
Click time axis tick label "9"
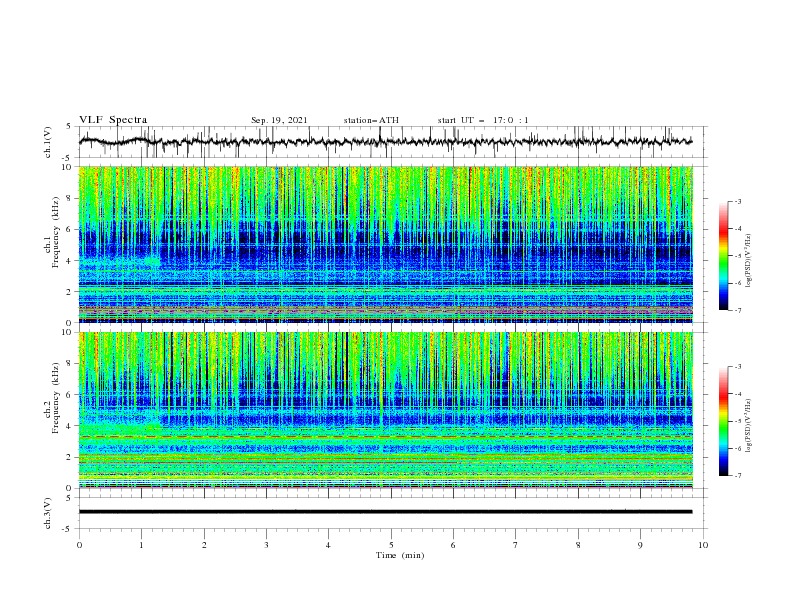[640, 545]
